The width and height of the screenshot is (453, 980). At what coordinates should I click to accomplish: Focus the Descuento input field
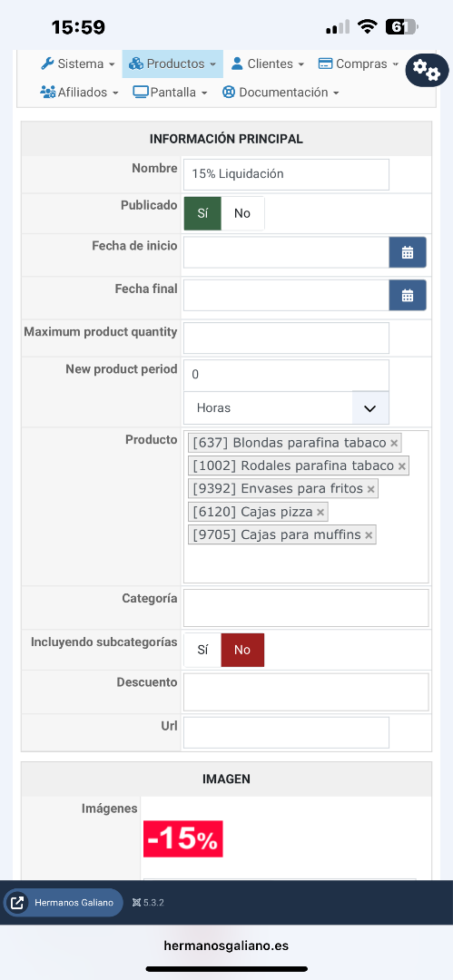pyautogui.click(x=306, y=691)
